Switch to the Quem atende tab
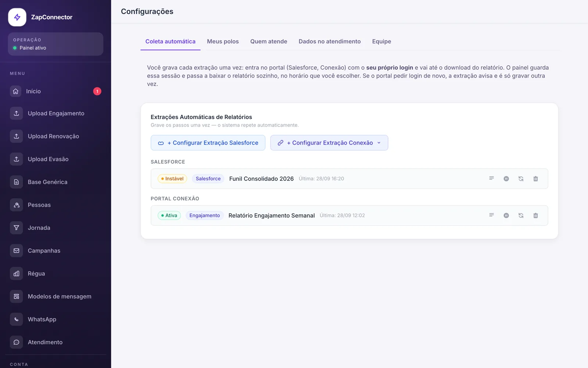Image resolution: width=588 pixels, height=368 pixels. pyautogui.click(x=269, y=42)
